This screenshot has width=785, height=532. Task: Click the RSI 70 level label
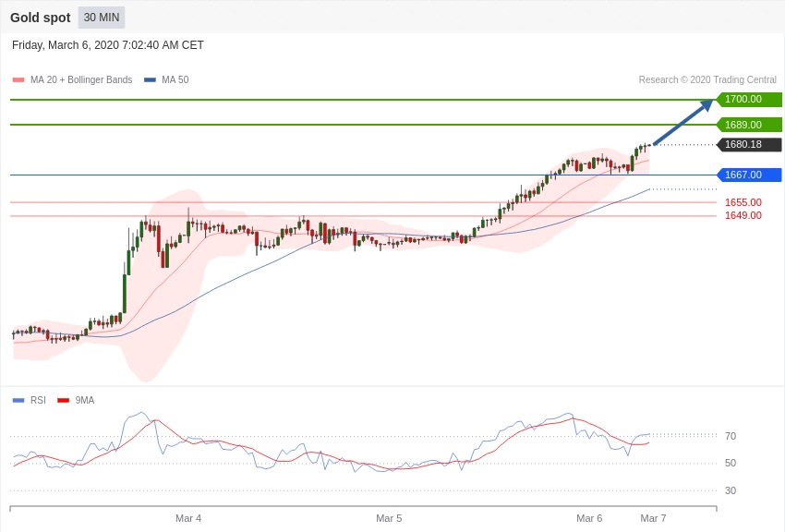pyautogui.click(x=730, y=436)
